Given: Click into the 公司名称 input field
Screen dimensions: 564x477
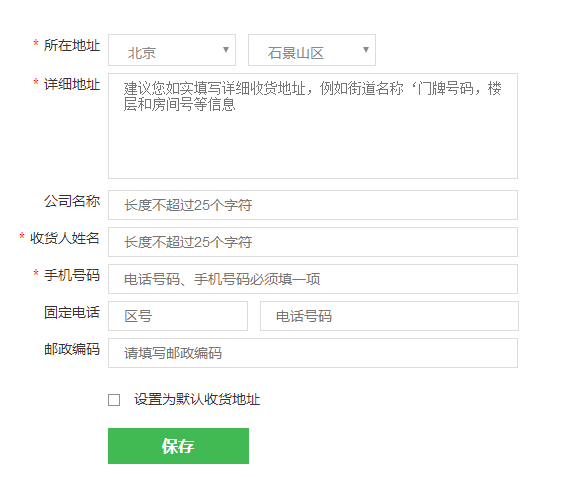Looking at the screenshot, I should [313, 205].
